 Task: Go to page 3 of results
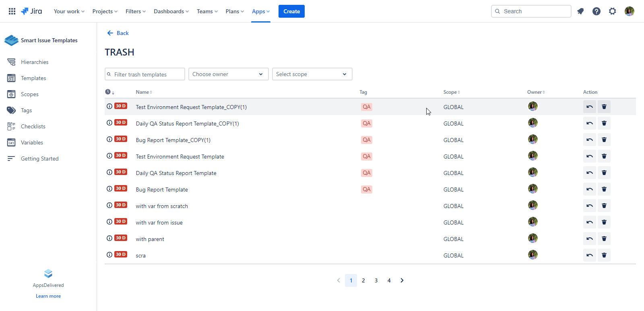coord(376,280)
